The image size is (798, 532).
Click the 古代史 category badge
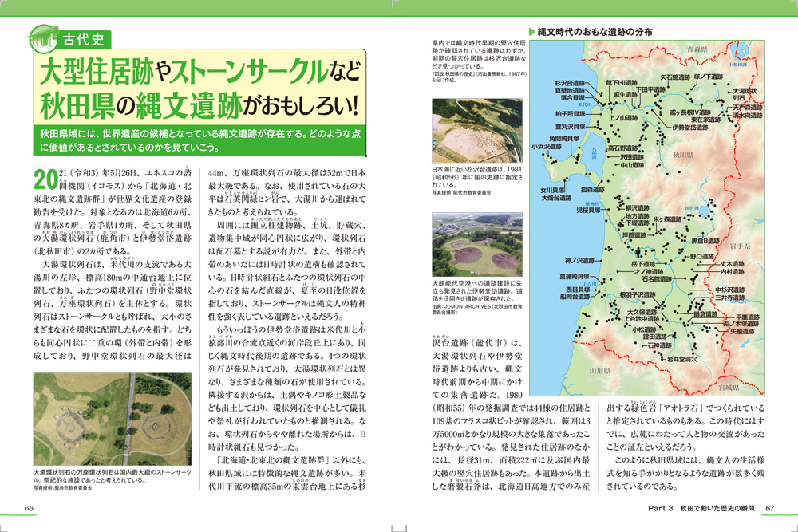click(70, 39)
